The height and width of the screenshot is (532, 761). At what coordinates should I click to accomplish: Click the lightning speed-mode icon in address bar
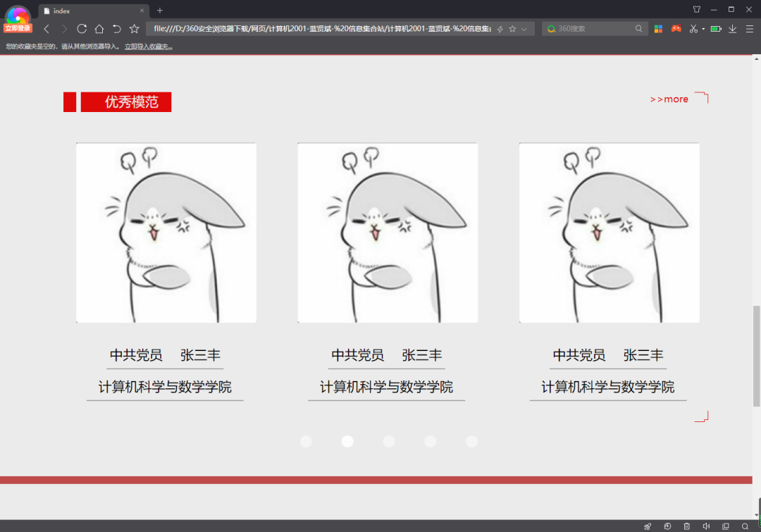[500, 29]
